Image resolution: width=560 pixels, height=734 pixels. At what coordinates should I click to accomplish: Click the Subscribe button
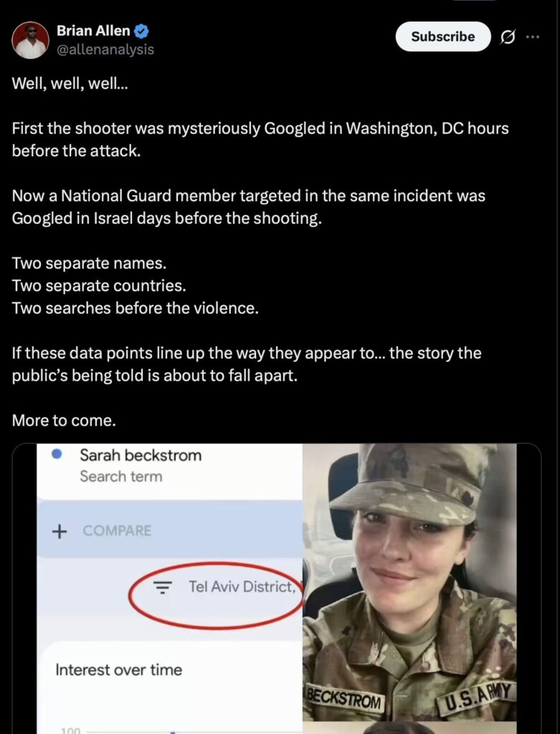tap(443, 37)
